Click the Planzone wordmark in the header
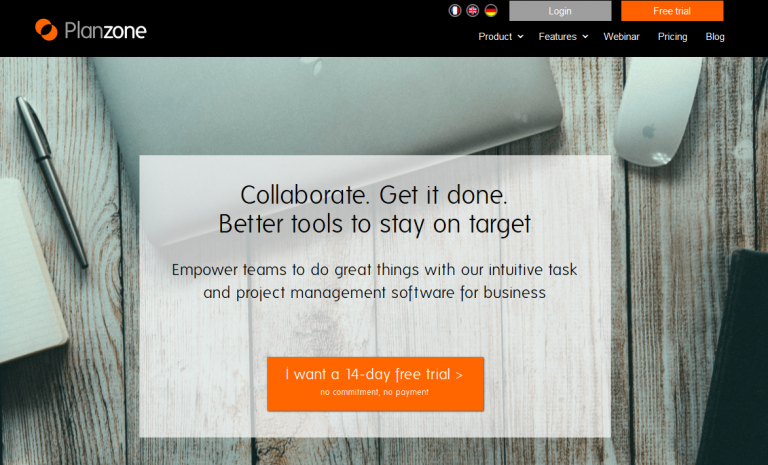 [106, 31]
